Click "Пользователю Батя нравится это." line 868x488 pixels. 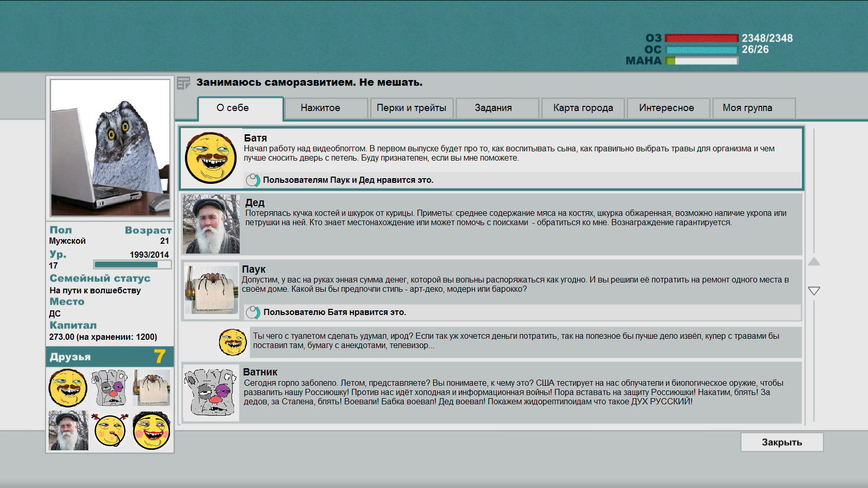coord(335,312)
